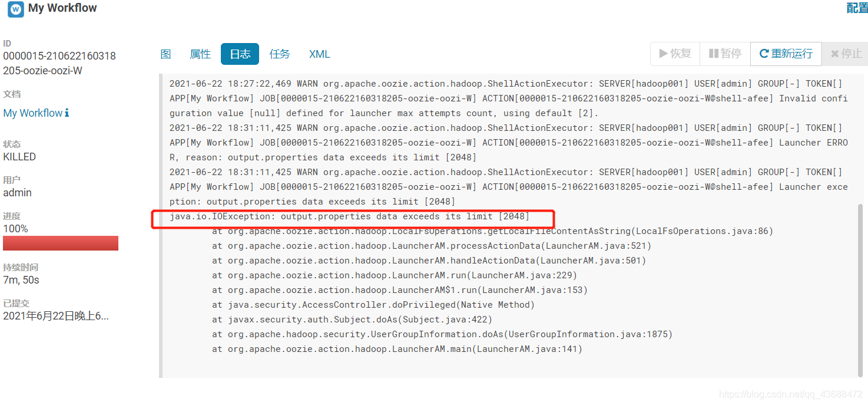Click the My Workflow page title

coord(62,8)
